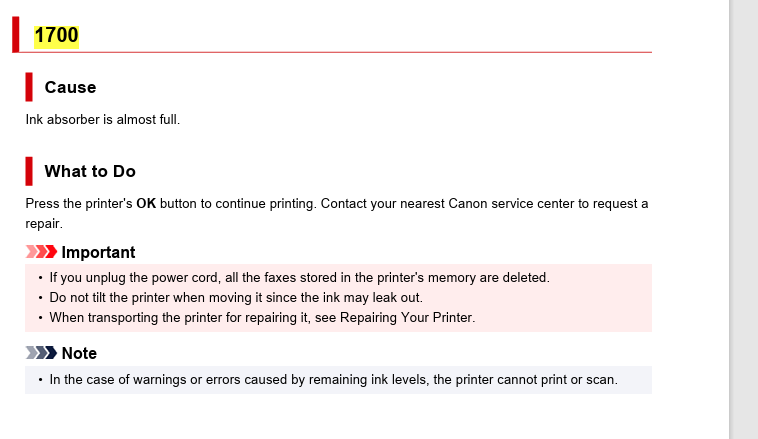This screenshot has height=439, width=758.
Task: Click the vertical scrollbar track on the right
Action: [x=744, y=220]
